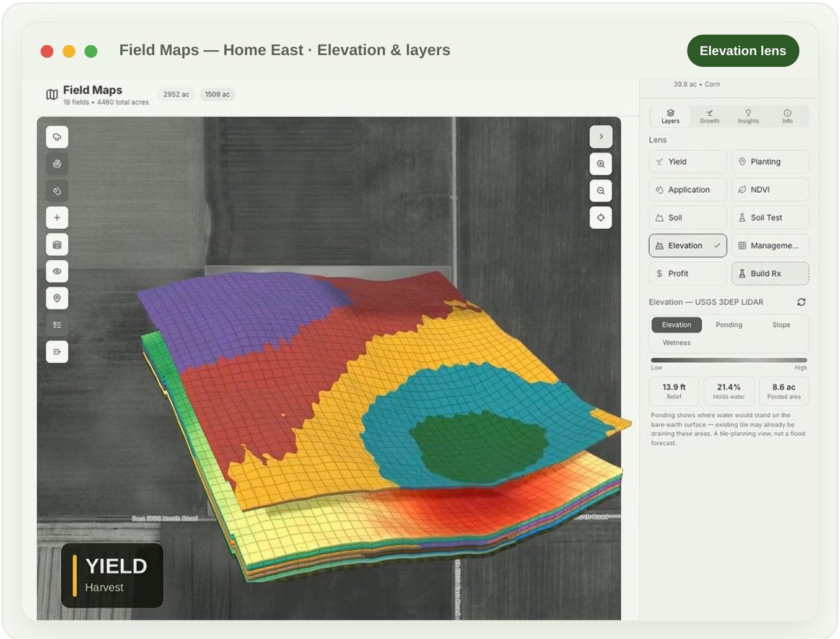840x639 pixels.
Task: Collapse panel with the chevron-right map button
Action: [x=601, y=136]
